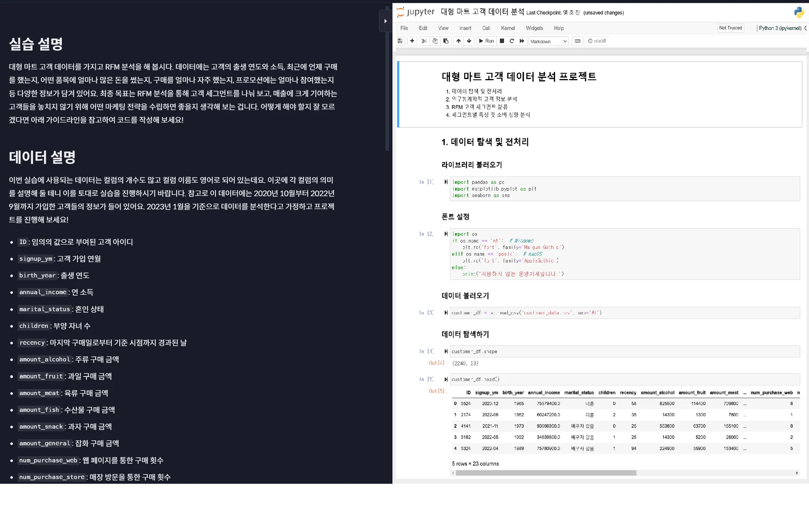Open the Widgets menu
The width and height of the screenshot is (809, 532).
(534, 28)
